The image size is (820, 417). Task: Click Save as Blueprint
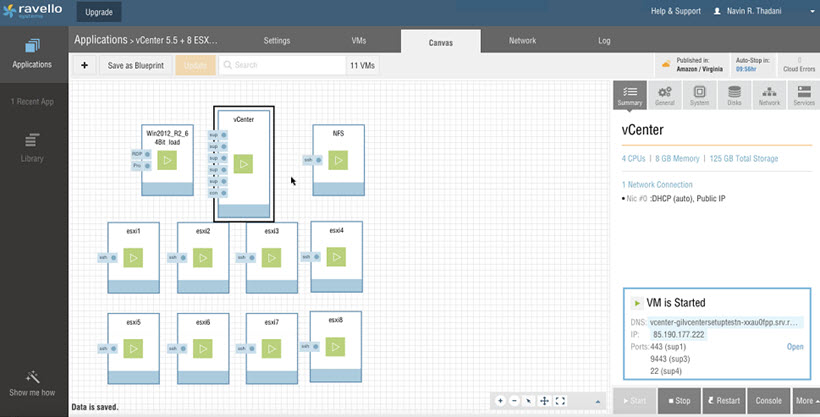(x=135, y=65)
